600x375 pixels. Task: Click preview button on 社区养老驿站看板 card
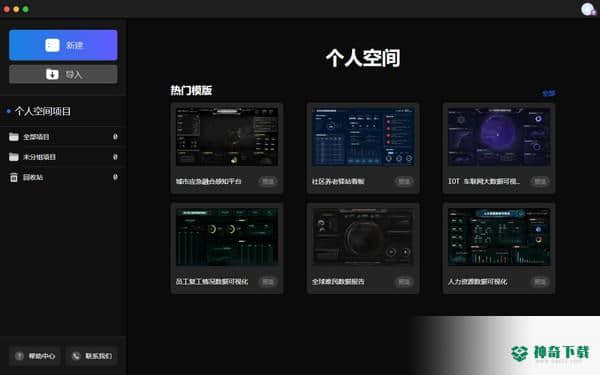click(x=404, y=181)
